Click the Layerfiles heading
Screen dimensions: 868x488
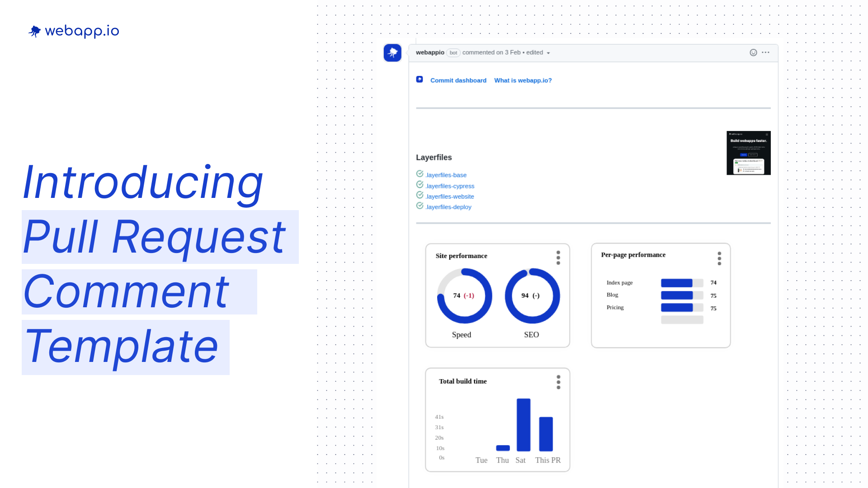pyautogui.click(x=434, y=157)
